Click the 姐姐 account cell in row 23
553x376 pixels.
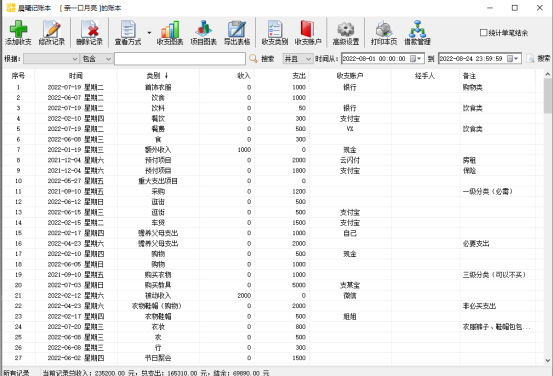[350, 316]
